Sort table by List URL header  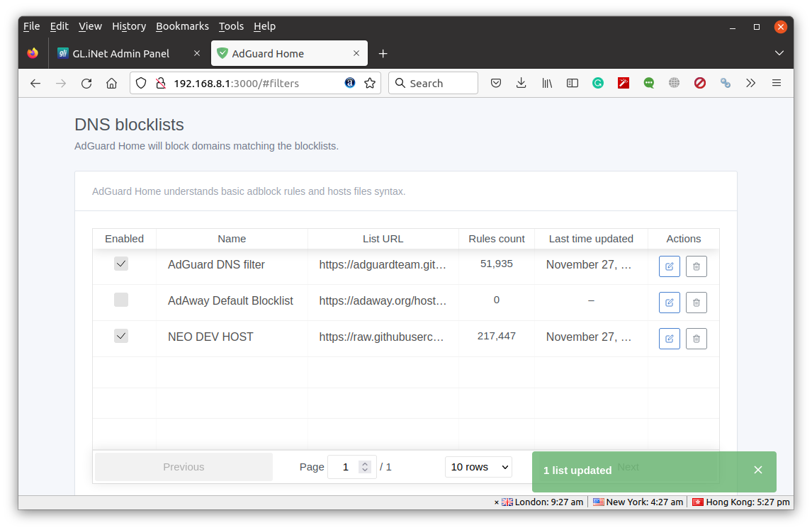(x=383, y=239)
